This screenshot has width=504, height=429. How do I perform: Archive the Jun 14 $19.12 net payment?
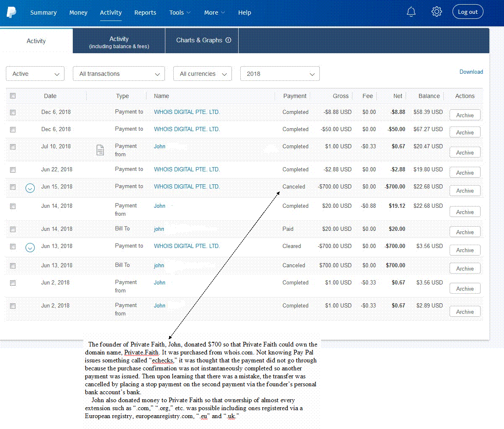point(465,212)
